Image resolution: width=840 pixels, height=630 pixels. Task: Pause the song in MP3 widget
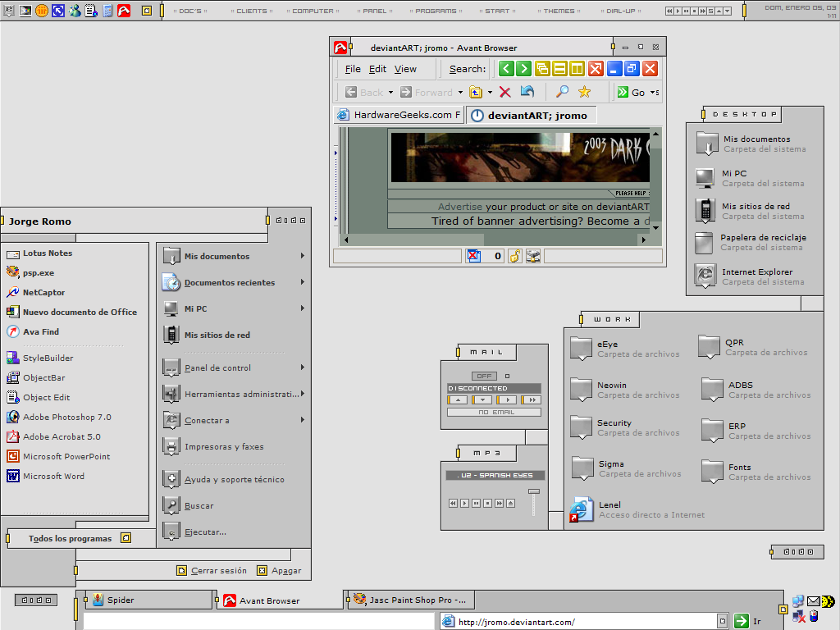476,503
